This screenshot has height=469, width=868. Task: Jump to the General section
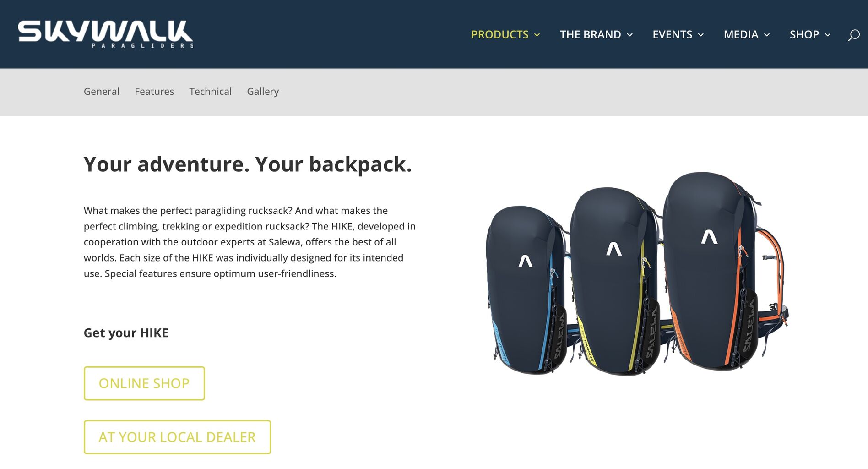click(101, 91)
